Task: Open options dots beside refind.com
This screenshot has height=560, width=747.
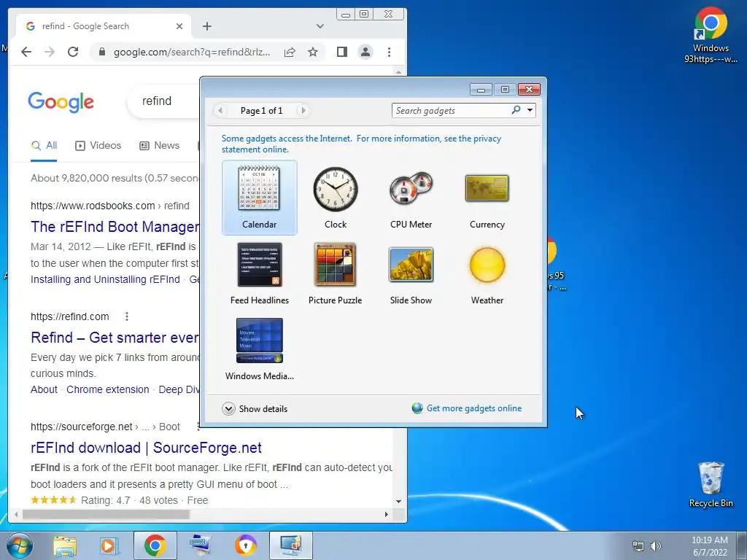Action: 127,316
